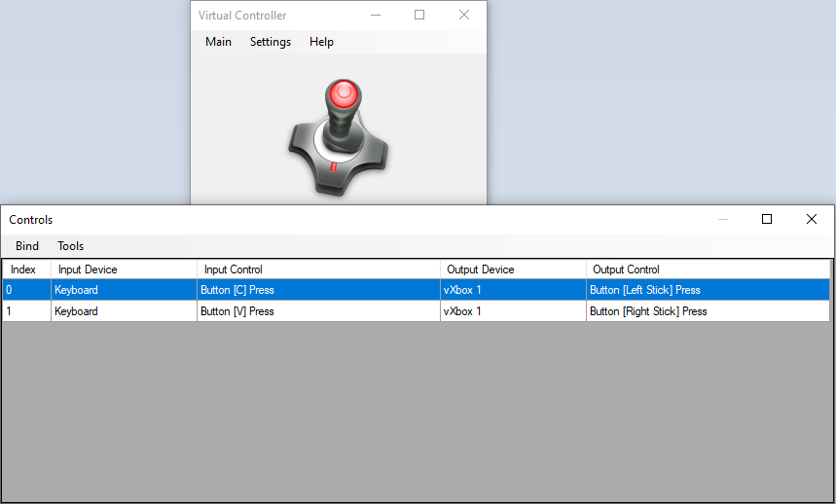Sort by the Output Device column header
Screen dimensions: 836x504
513,270
